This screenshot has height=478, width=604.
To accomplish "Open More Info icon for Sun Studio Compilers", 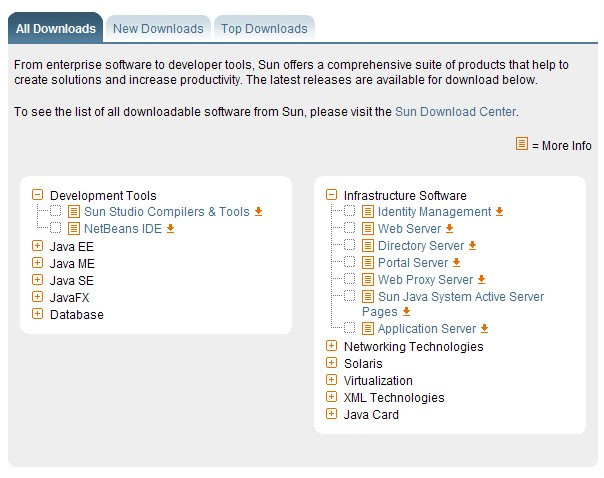I will click(74, 211).
